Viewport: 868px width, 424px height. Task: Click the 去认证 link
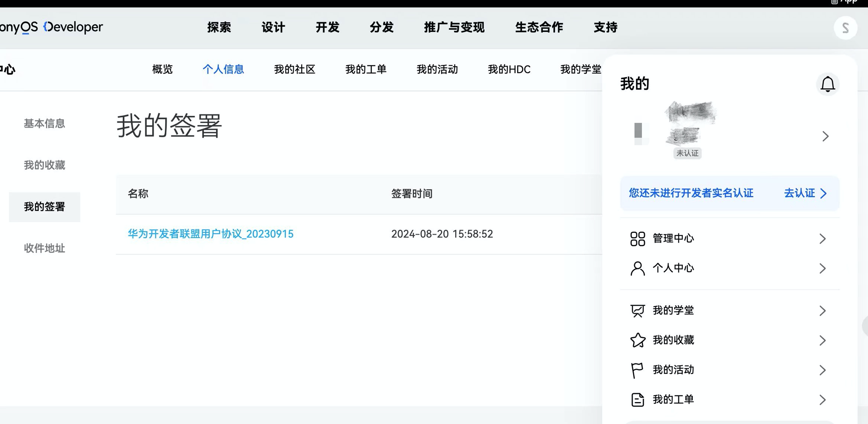(799, 193)
